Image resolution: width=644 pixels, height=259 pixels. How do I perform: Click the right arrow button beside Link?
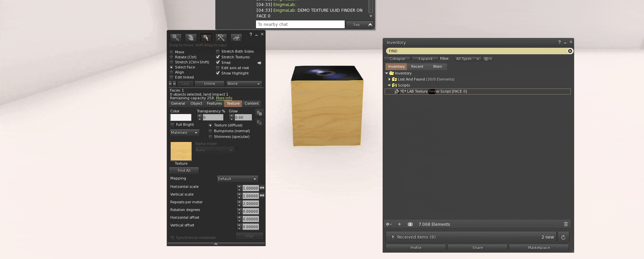click(x=174, y=84)
